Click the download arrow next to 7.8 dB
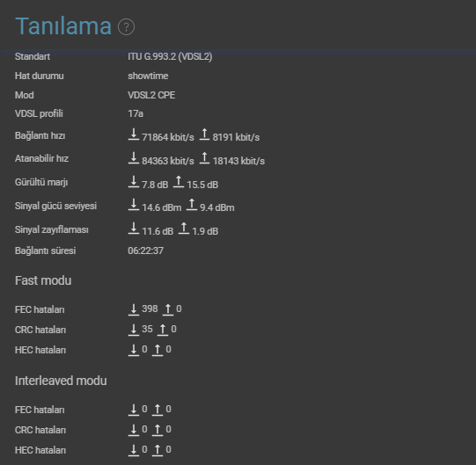The width and height of the screenshot is (476, 465). (x=133, y=182)
